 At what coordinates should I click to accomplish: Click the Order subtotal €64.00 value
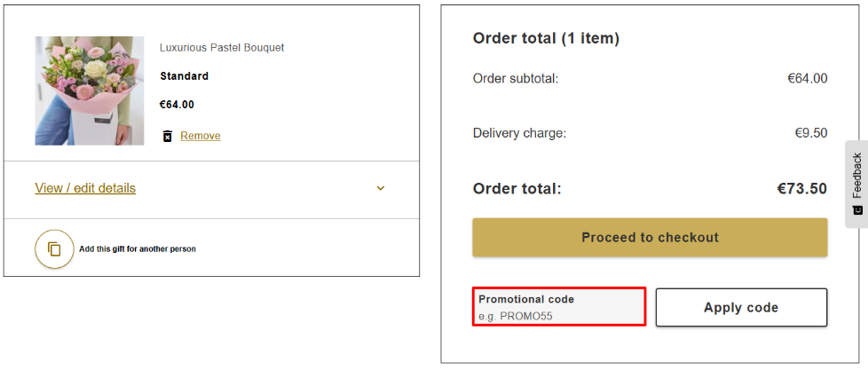(807, 78)
